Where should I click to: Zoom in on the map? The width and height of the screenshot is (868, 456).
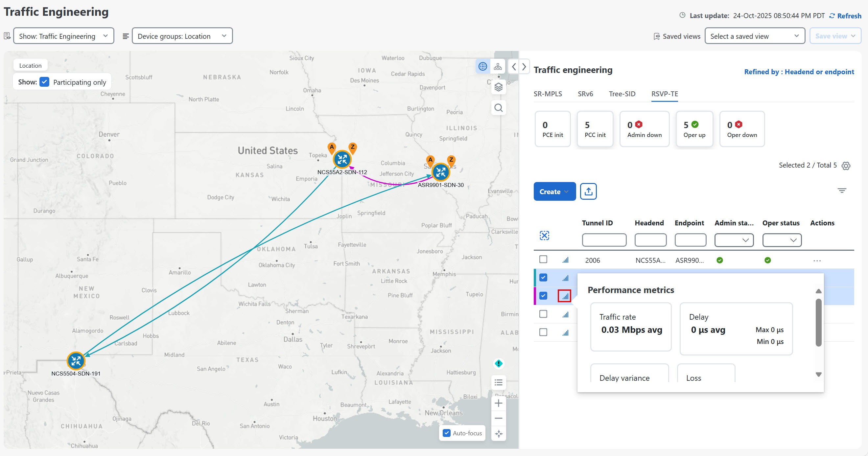[498, 403]
